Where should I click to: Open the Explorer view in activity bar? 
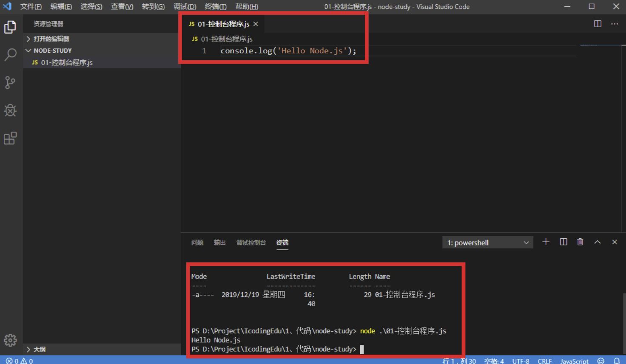click(x=10, y=27)
